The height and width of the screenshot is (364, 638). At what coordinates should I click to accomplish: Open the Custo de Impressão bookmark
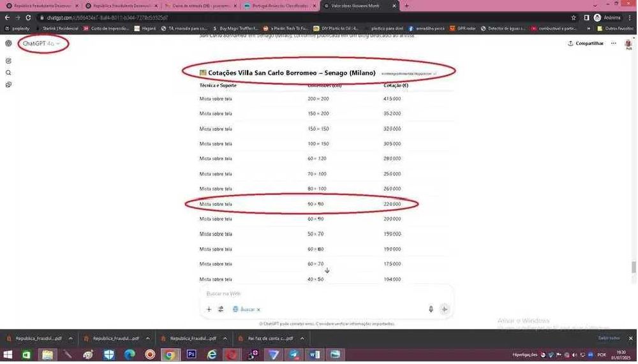pyautogui.click(x=106, y=29)
